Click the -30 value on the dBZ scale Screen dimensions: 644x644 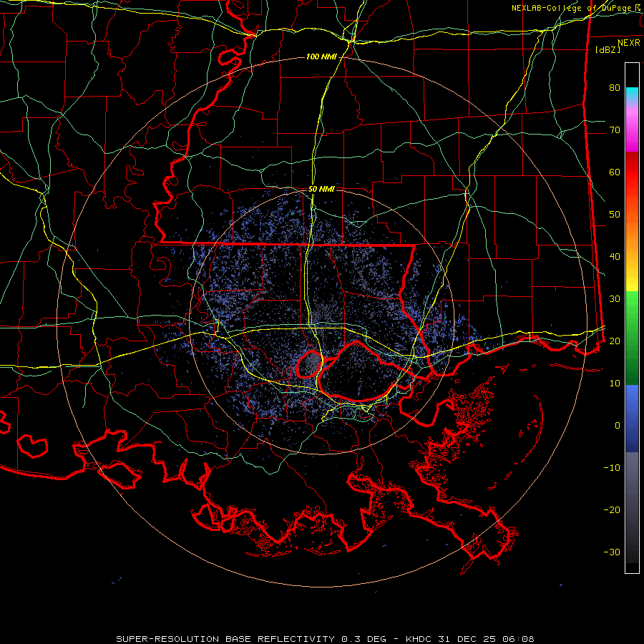(612, 552)
